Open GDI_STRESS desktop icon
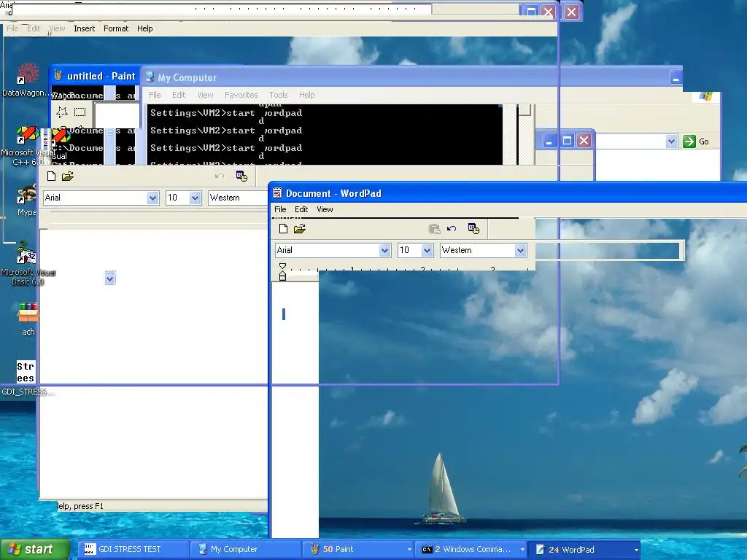747x560 pixels. tap(26, 372)
